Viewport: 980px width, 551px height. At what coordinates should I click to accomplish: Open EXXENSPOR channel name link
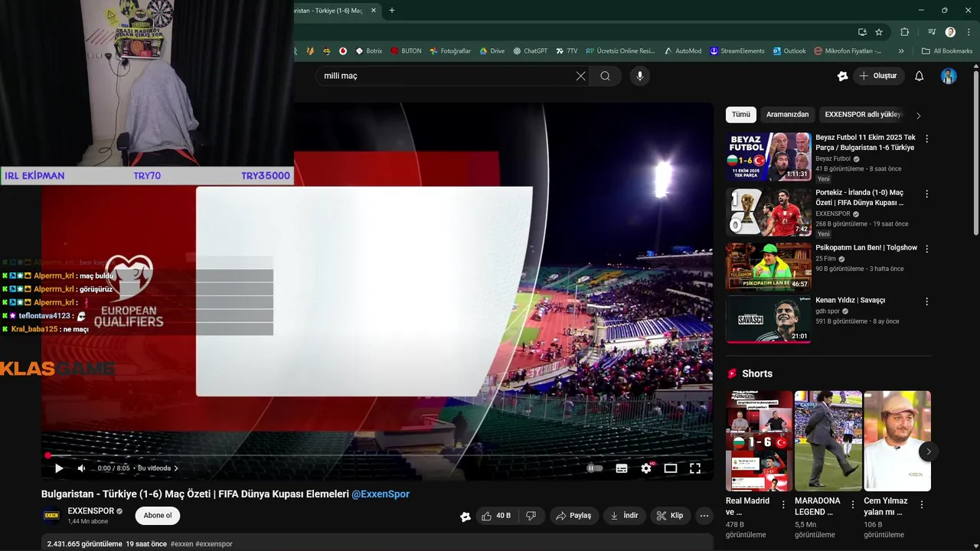90,511
